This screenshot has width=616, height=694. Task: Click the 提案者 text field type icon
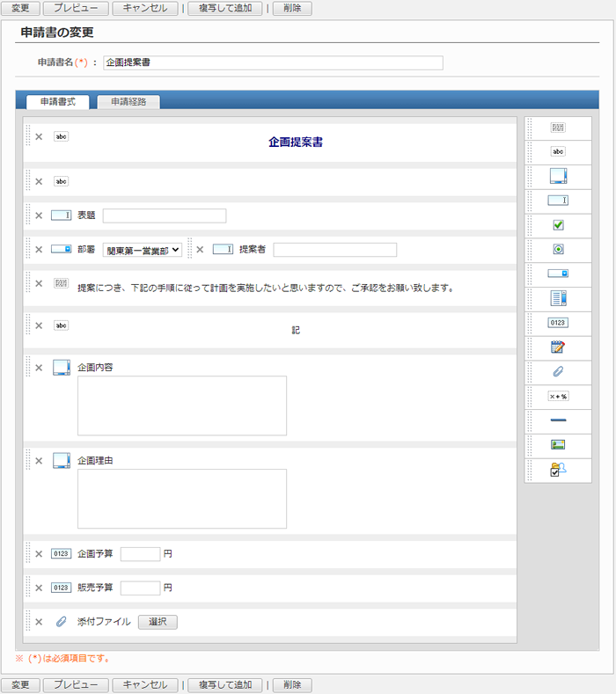pos(223,249)
